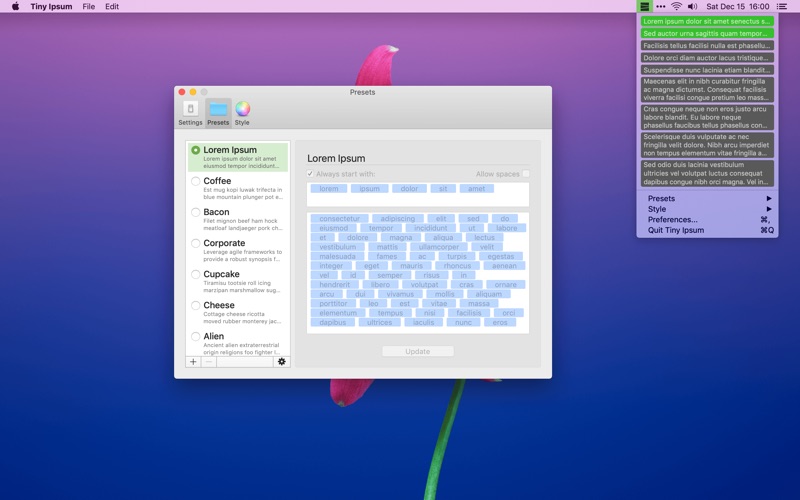
Task: Select the Presets folder toolbar icon
Action: (x=218, y=113)
